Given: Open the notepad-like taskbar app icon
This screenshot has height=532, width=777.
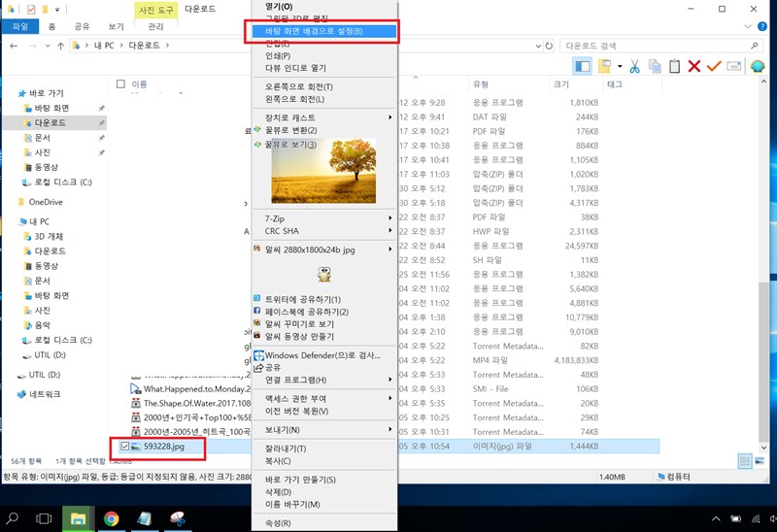Looking at the screenshot, I should [x=144, y=518].
